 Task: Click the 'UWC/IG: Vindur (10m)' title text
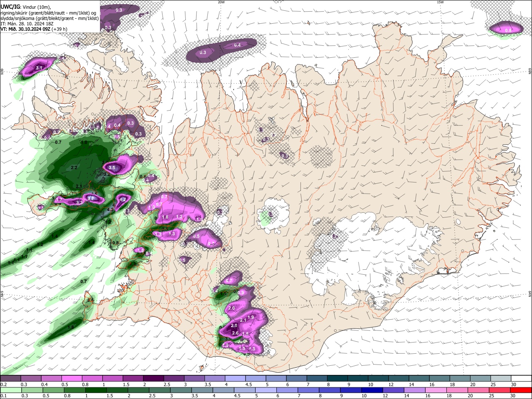click(26, 6)
